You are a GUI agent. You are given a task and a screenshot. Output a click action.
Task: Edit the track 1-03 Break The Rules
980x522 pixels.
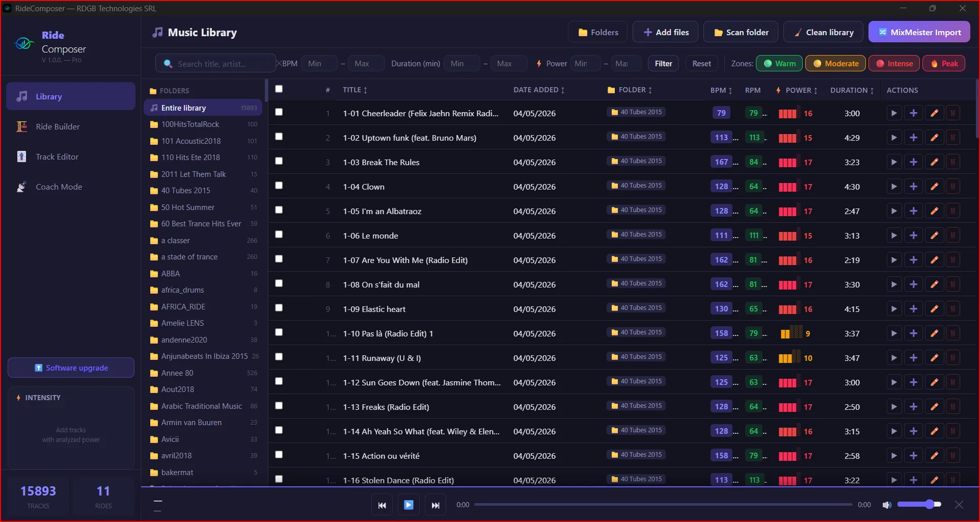pos(934,162)
